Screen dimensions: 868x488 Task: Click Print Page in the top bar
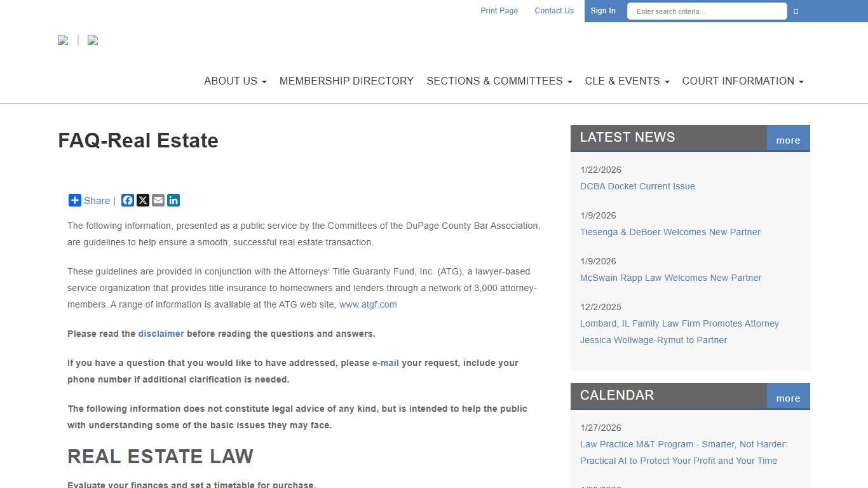[x=499, y=11]
